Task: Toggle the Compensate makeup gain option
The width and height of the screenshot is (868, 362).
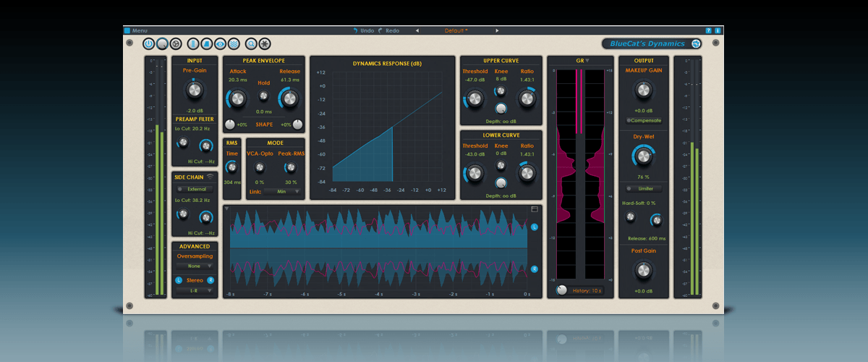Action: [642, 119]
